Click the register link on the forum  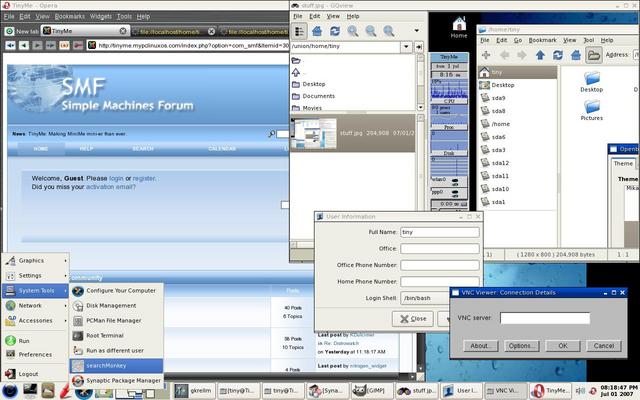coord(144,178)
